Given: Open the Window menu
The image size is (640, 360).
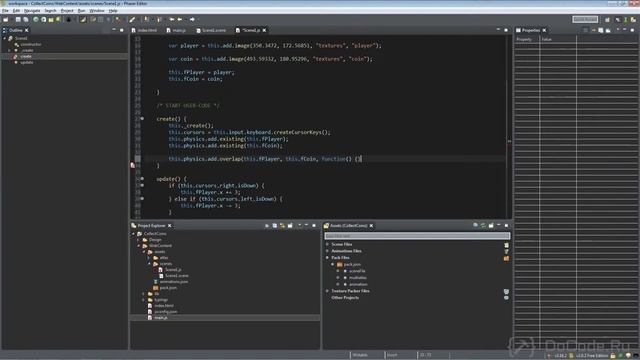Looking at the screenshot, I should click(97, 11).
